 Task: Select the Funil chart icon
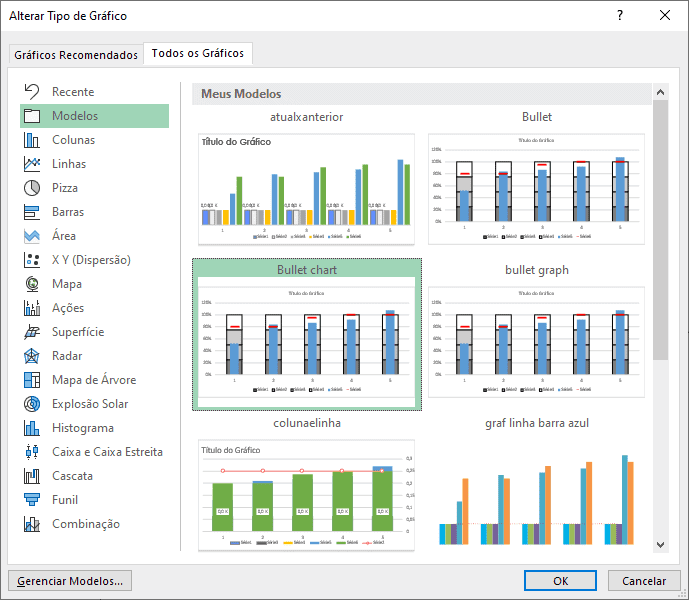click(32, 500)
